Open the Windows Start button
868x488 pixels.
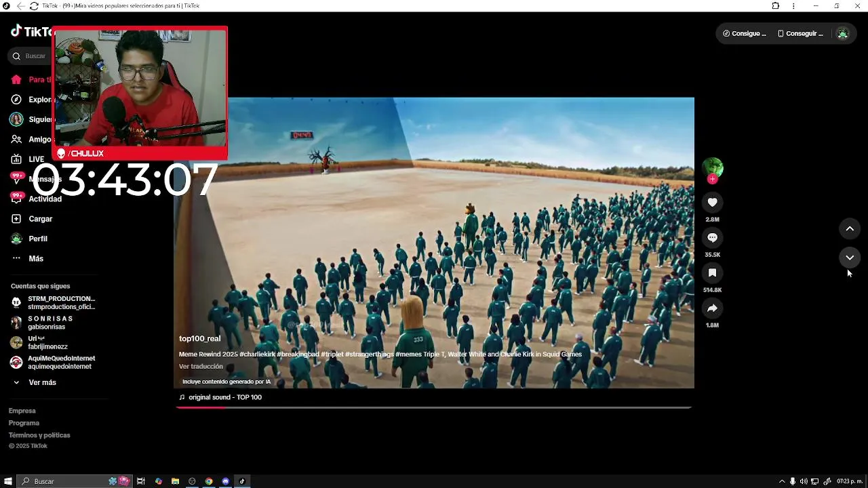coord(8,481)
